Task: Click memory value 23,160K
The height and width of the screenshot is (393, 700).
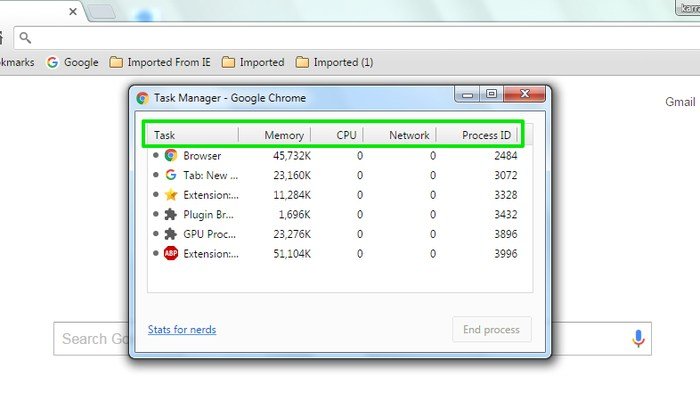Action: click(292, 176)
